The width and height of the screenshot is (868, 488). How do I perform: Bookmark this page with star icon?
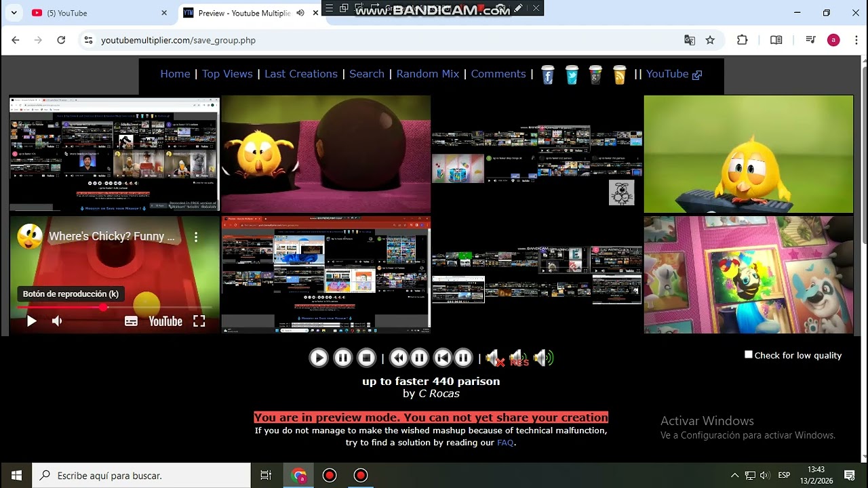pyautogui.click(x=710, y=40)
